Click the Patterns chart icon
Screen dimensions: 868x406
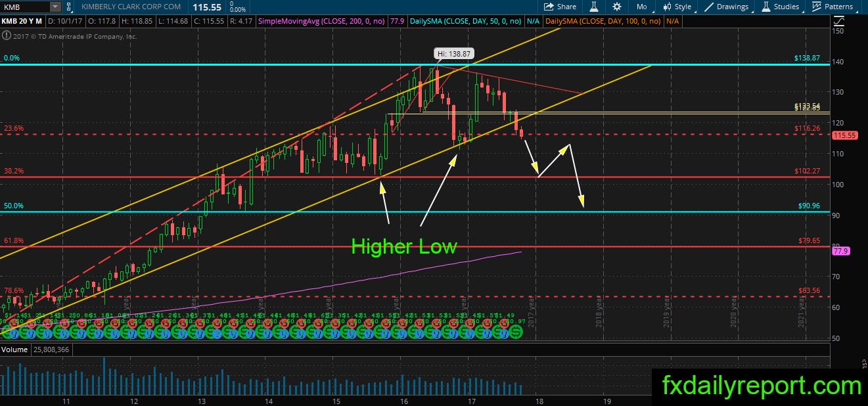[x=817, y=7]
